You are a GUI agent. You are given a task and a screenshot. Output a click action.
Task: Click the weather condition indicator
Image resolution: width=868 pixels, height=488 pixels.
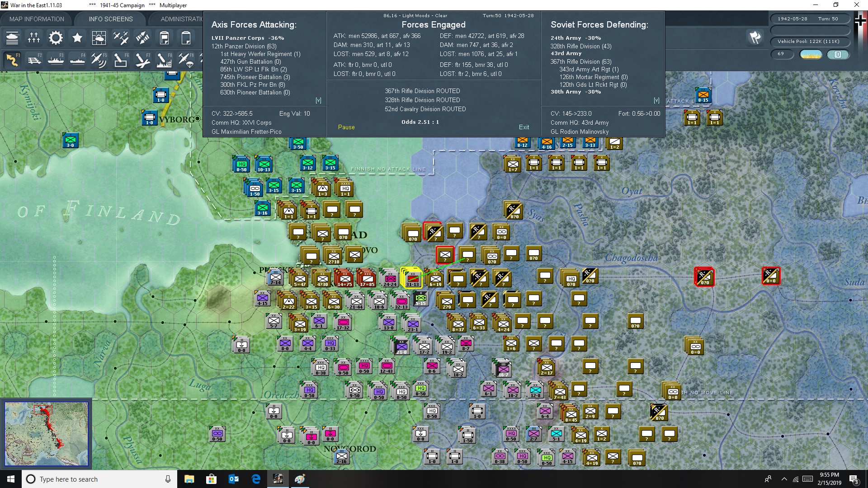coord(811,54)
